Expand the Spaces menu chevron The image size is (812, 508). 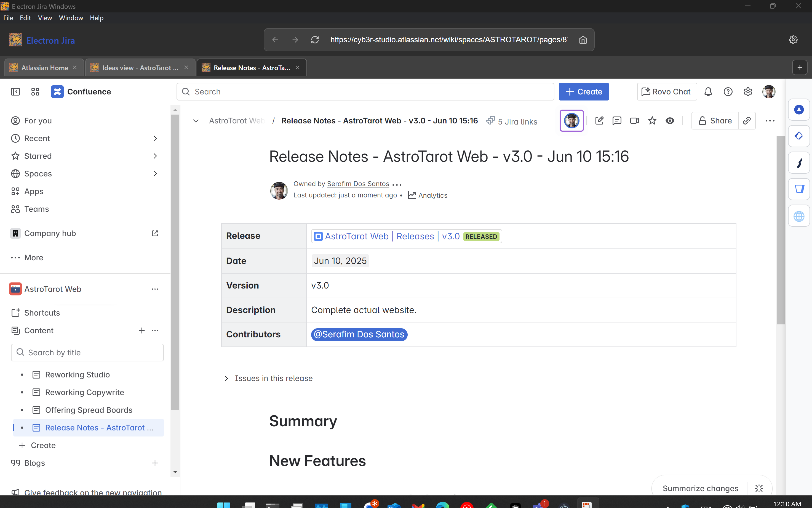(155, 174)
